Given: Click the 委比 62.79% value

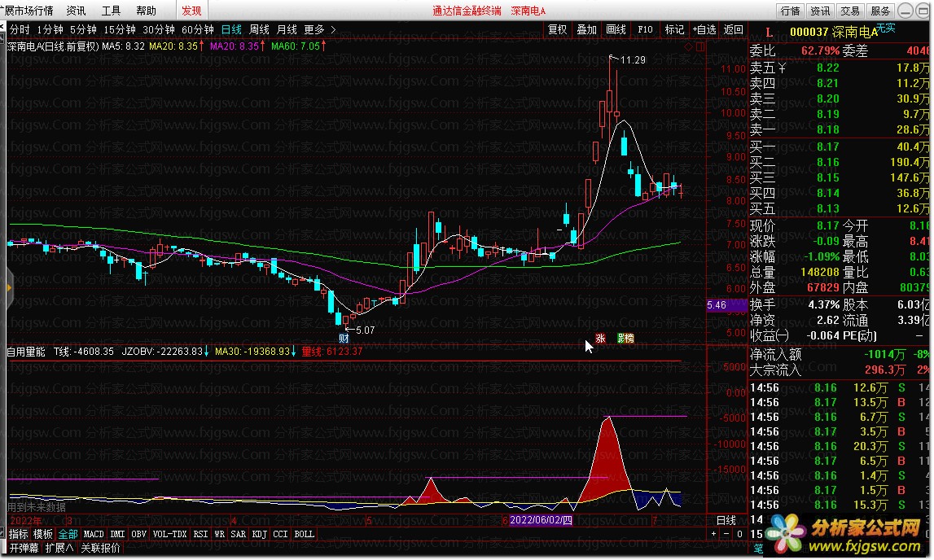Looking at the screenshot, I should pos(820,51).
